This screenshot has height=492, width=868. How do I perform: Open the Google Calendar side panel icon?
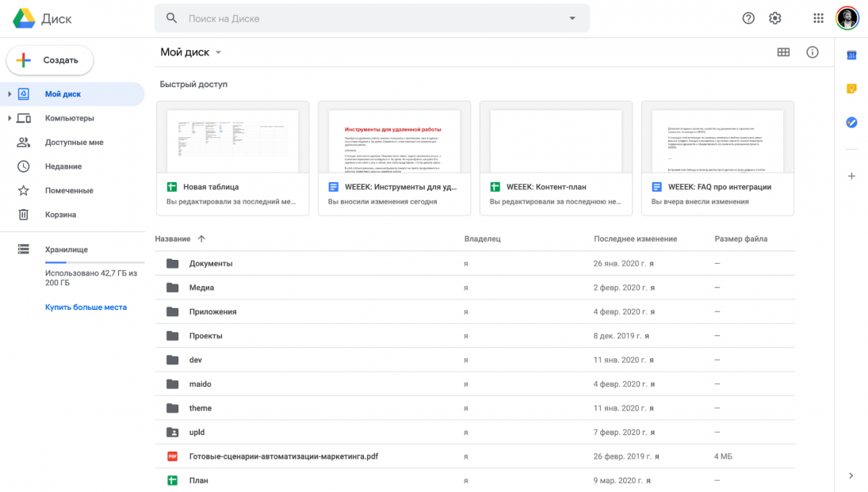point(851,55)
